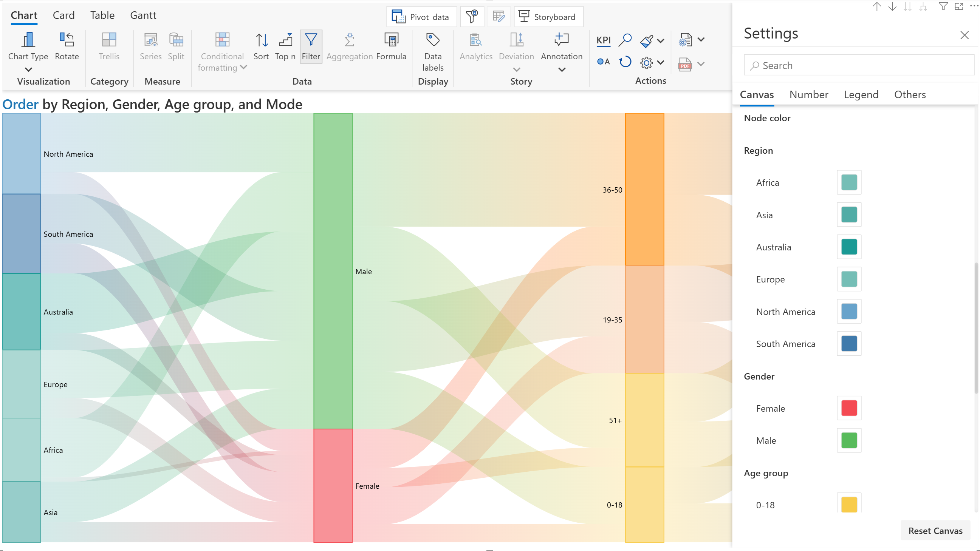Viewport: 980px width, 551px height.
Task: Click the KPI icon
Action: (x=603, y=40)
